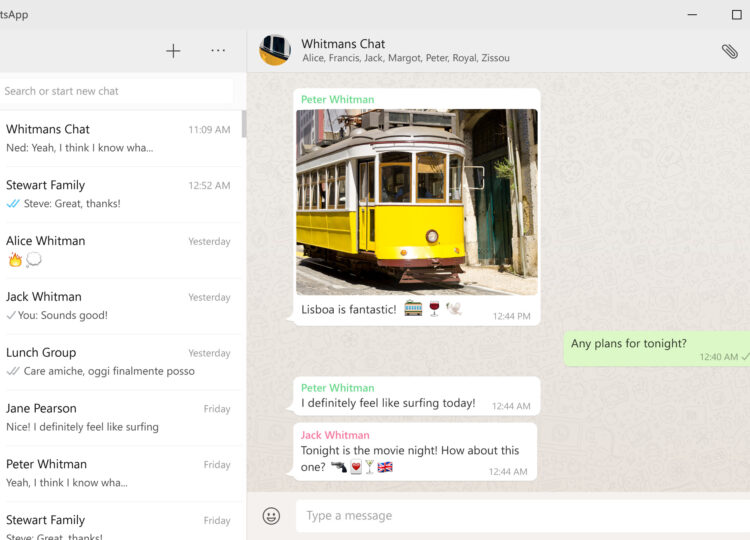Open the three-dots more options menu
Screen dimensions: 750x540
click(x=218, y=51)
